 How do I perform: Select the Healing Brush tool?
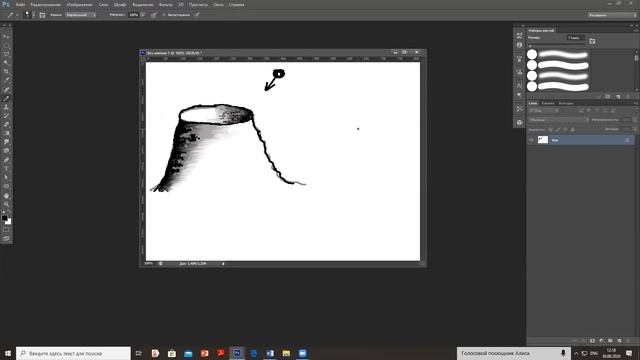6,90
